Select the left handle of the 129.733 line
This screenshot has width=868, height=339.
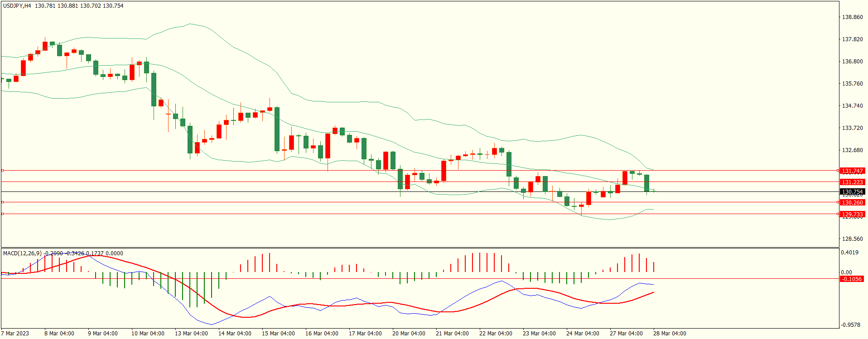click(x=2, y=214)
